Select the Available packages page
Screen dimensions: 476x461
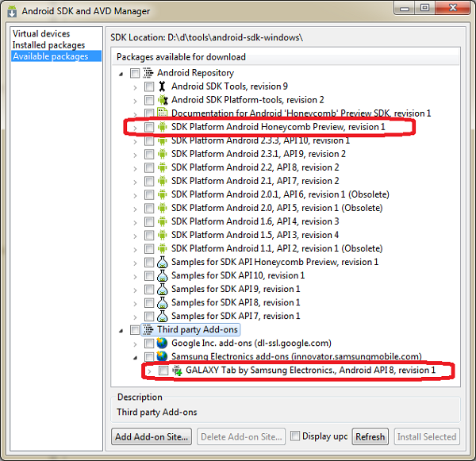[56, 56]
